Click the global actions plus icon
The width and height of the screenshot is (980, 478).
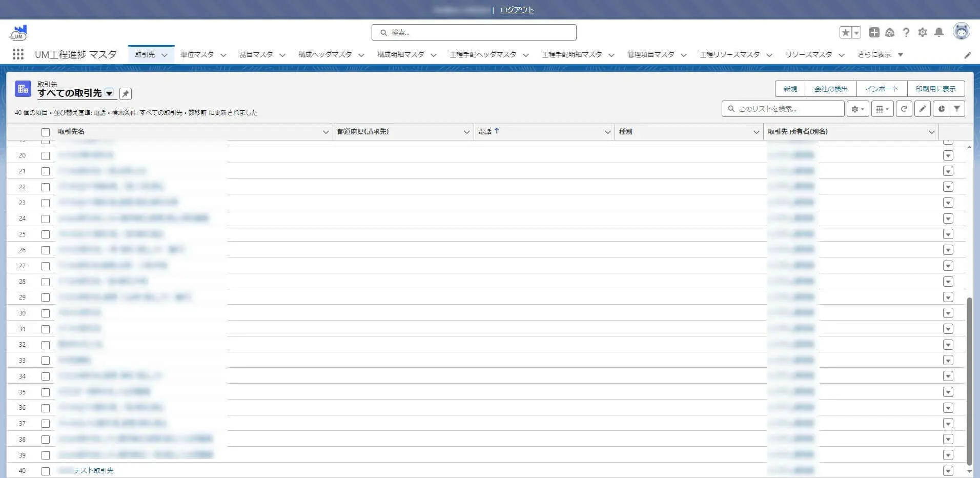(874, 32)
